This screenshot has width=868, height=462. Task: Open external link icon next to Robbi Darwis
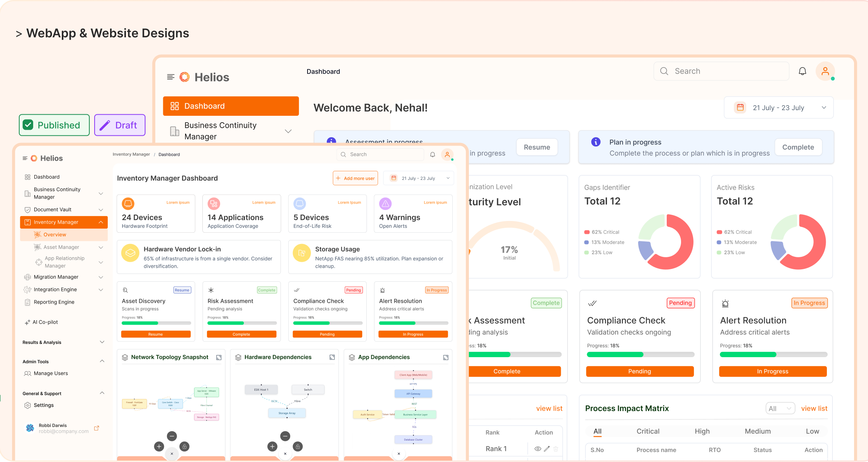pyautogui.click(x=96, y=428)
